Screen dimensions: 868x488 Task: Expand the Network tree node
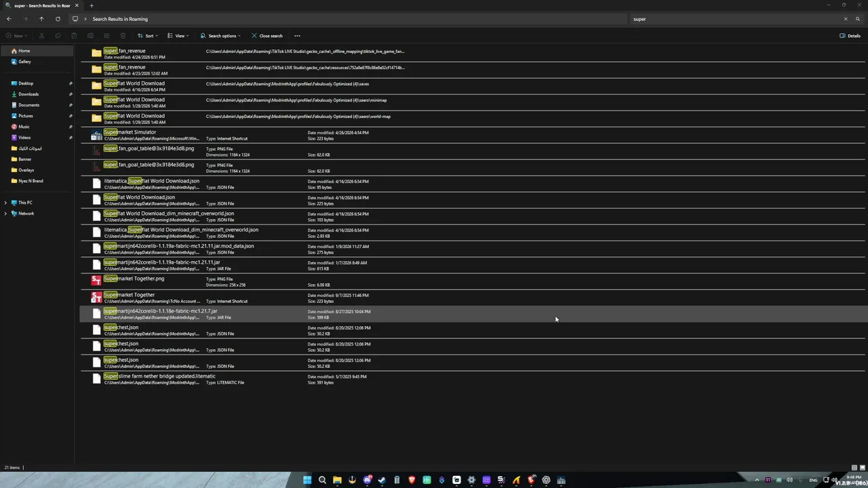coord(5,213)
